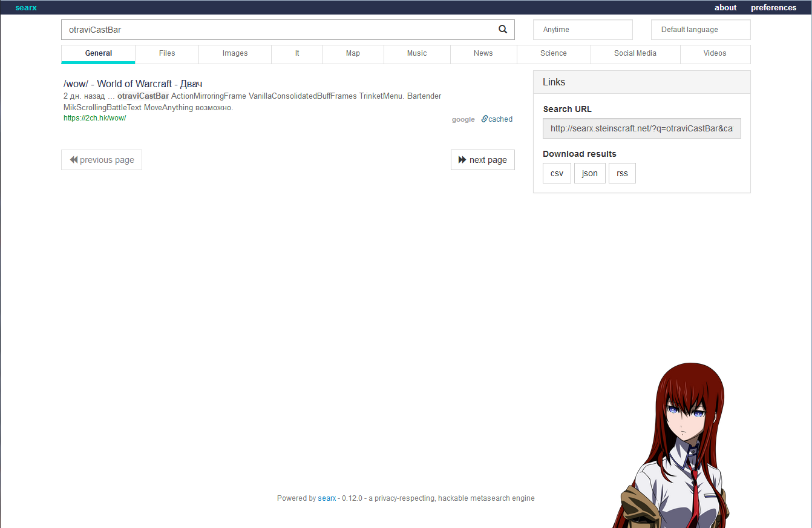Download results as csv

(557, 173)
